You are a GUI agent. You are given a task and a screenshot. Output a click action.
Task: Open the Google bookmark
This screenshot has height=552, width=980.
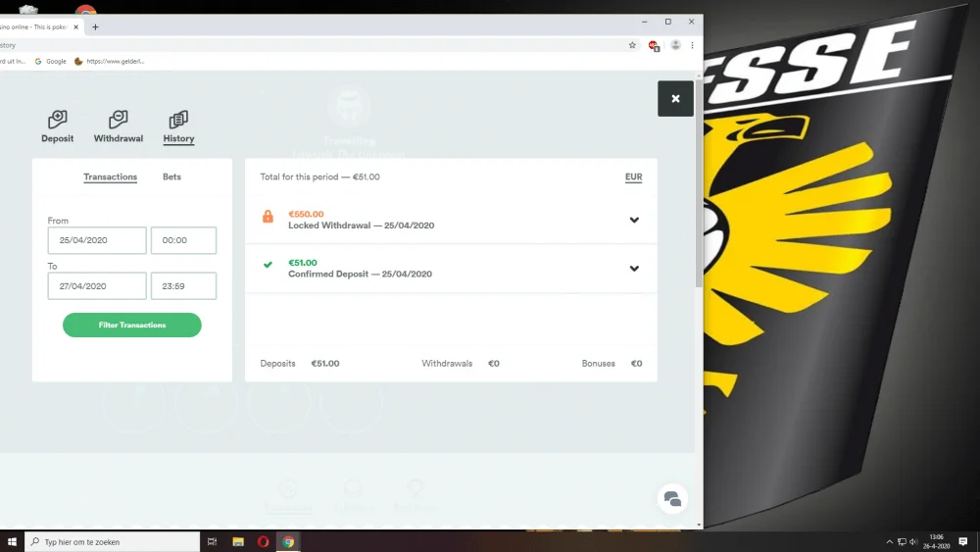point(51,61)
